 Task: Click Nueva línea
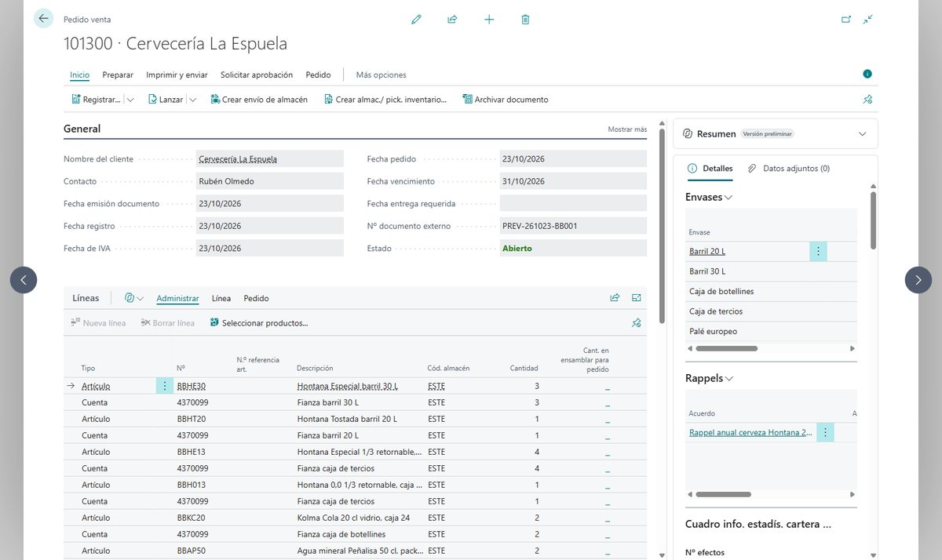tap(98, 322)
